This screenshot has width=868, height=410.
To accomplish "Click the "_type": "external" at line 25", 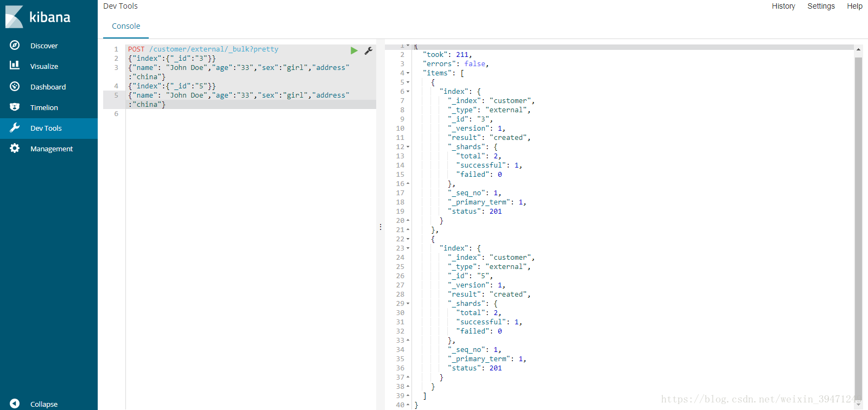I will (x=489, y=267).
